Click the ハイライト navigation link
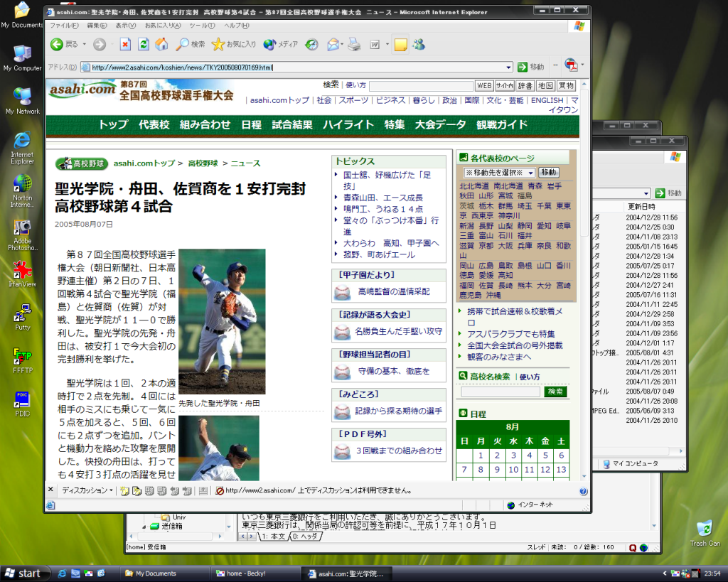Image resolution: width=728 pixels, height=582 pixels. point(348,124)
